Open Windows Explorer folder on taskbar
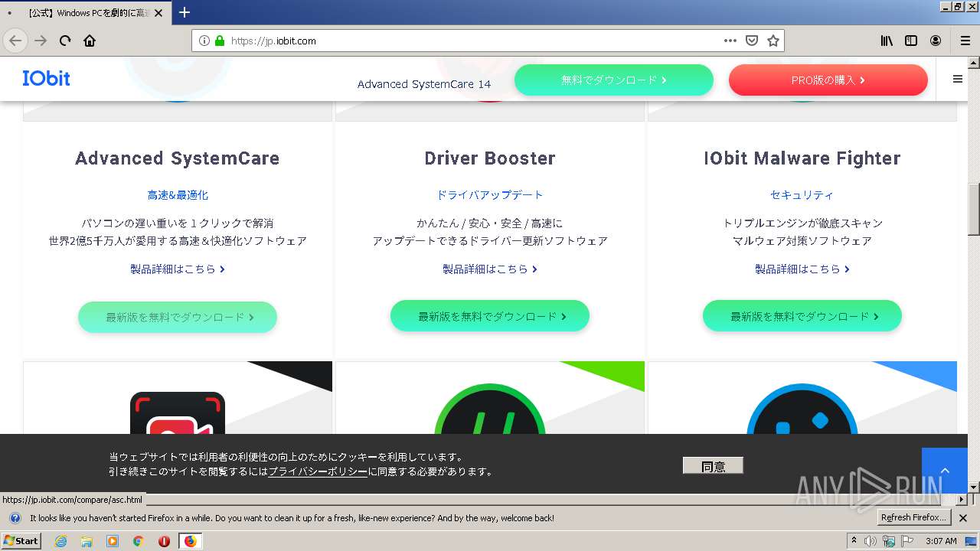The width and height of the screenshot is (980, 551). tap(87, 541)
